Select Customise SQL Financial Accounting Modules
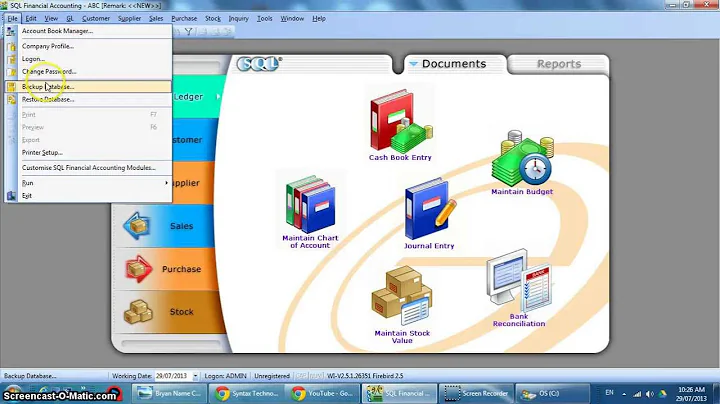Viewport: 720px width, 404px height. click(89, 168)
